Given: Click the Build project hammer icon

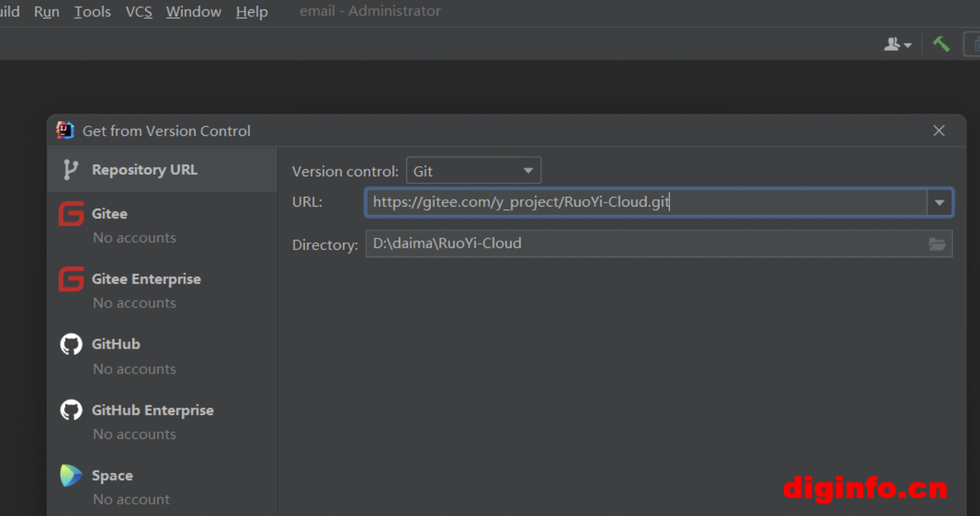Looking at the screenshot, I should pos(941,44).
